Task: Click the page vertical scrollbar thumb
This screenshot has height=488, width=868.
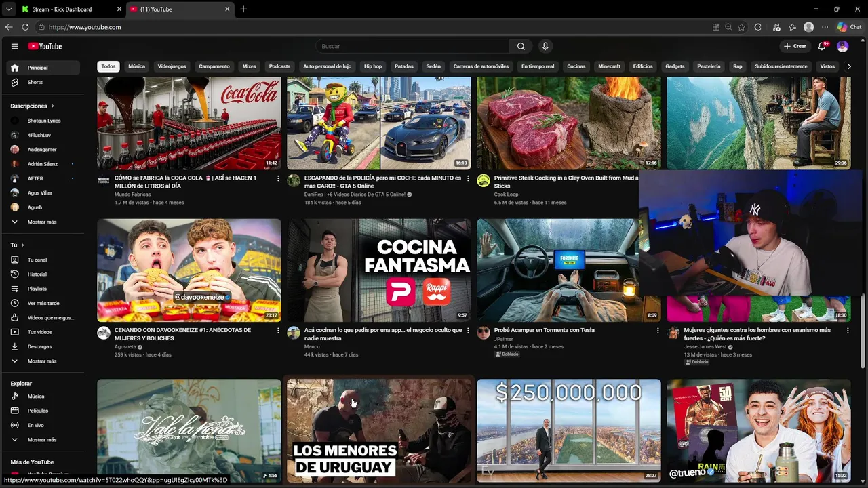Action: pos(864,331)
